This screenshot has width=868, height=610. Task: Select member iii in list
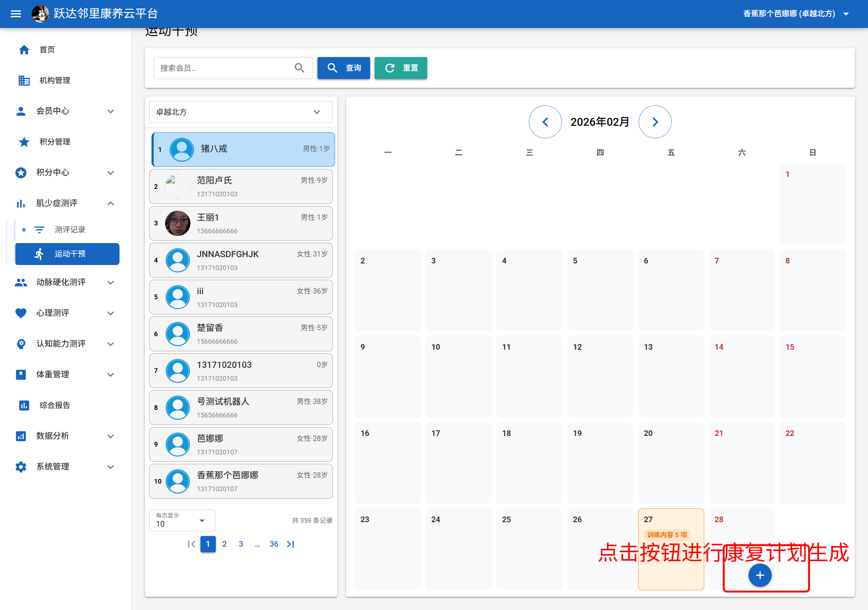241,297
